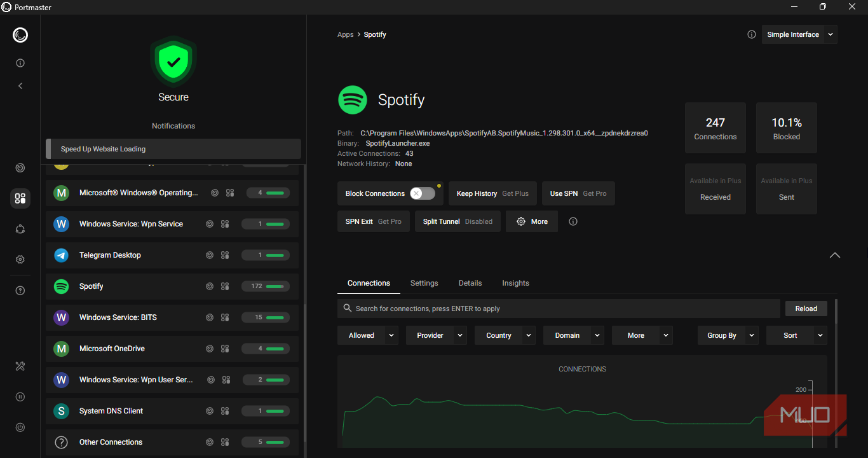
Task: Toggle the Block Connections switch
Action: pos(423,193)
